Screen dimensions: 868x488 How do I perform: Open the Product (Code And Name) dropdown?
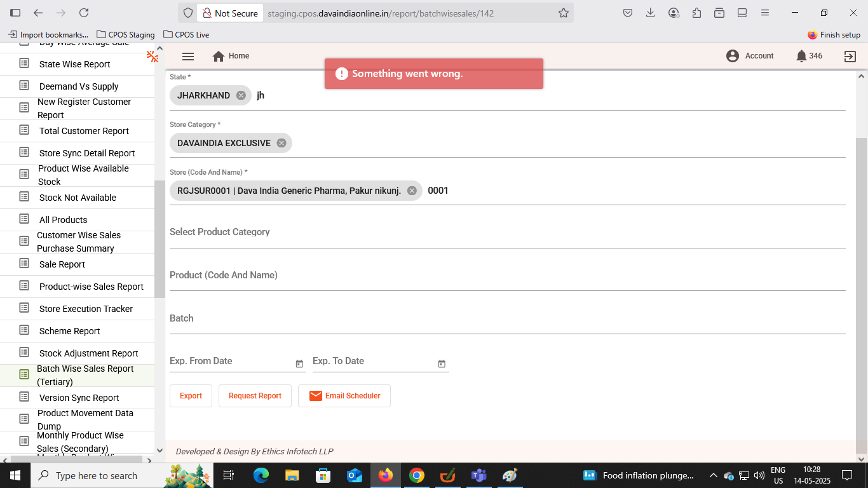coord(507,276)
